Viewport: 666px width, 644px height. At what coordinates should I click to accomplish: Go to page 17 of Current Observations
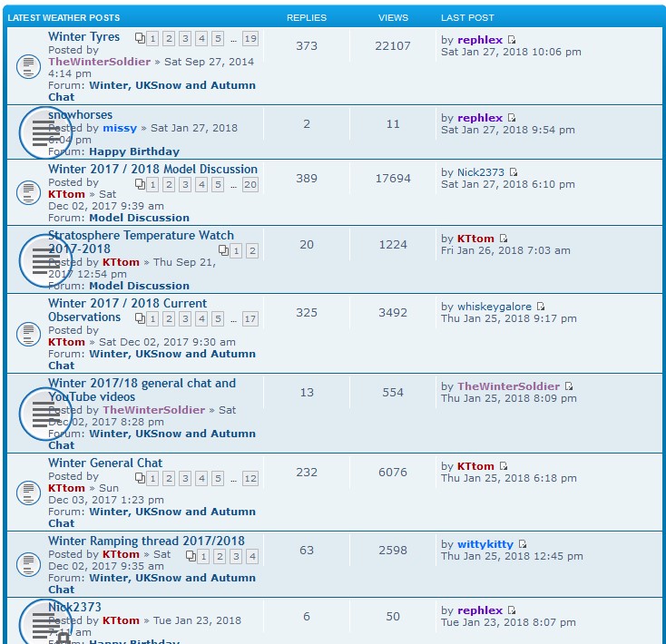(250, 318)
